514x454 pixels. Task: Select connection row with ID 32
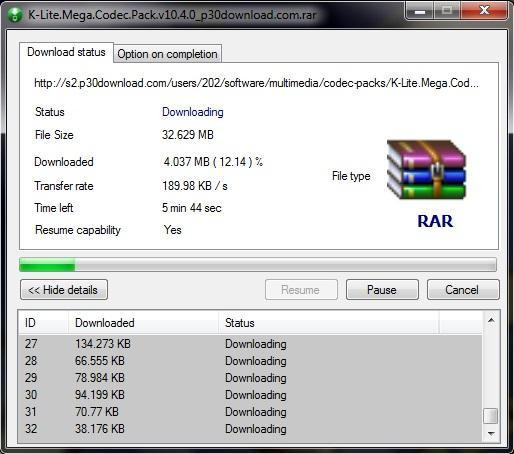(x=250, y=429)
